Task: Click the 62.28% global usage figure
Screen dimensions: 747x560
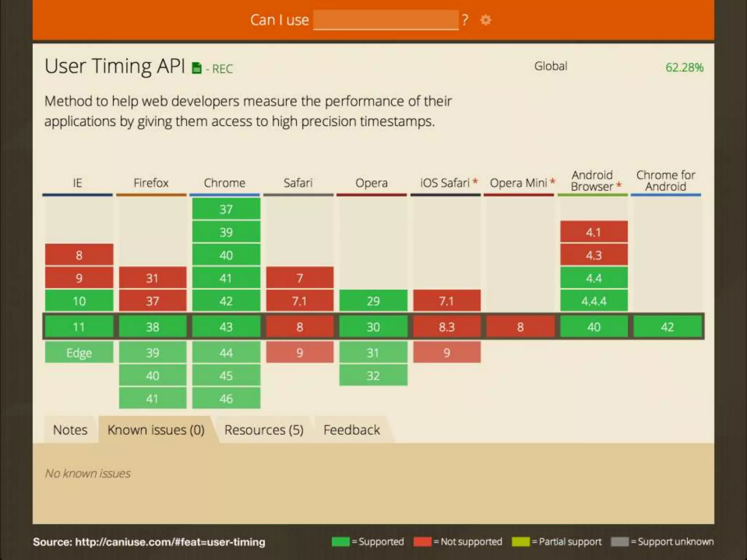Action: pyautogui.click(x=684, y=67)
